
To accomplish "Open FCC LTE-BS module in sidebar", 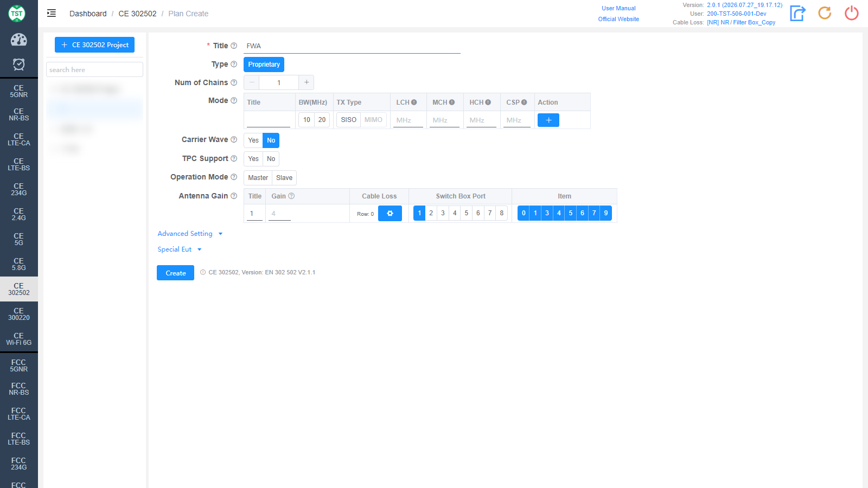I will 19,439.
